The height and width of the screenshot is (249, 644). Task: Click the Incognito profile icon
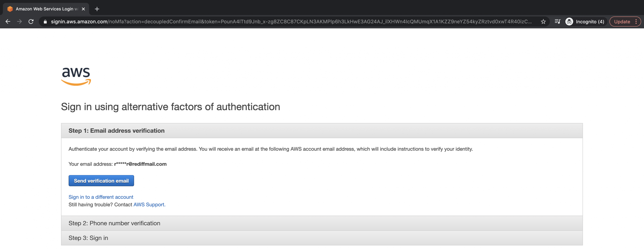pos(569,22)
